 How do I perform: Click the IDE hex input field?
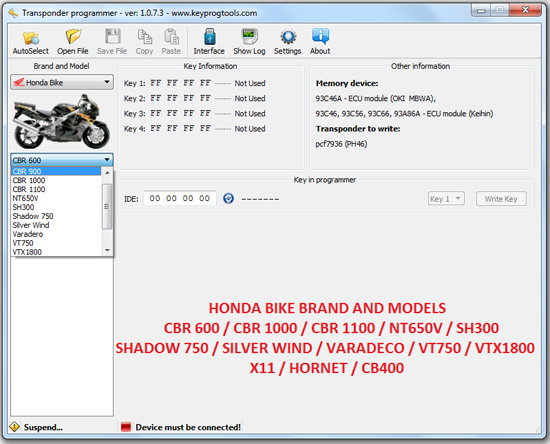[180, 199]
